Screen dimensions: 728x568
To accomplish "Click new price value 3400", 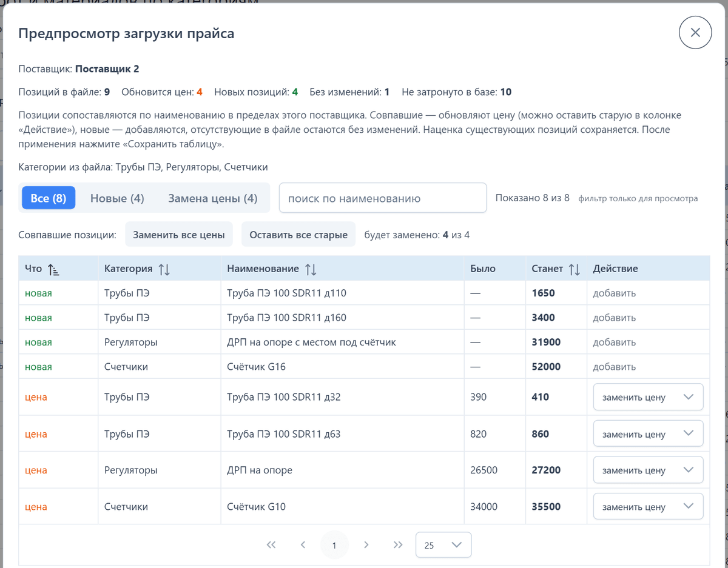I will click(543, 318).
